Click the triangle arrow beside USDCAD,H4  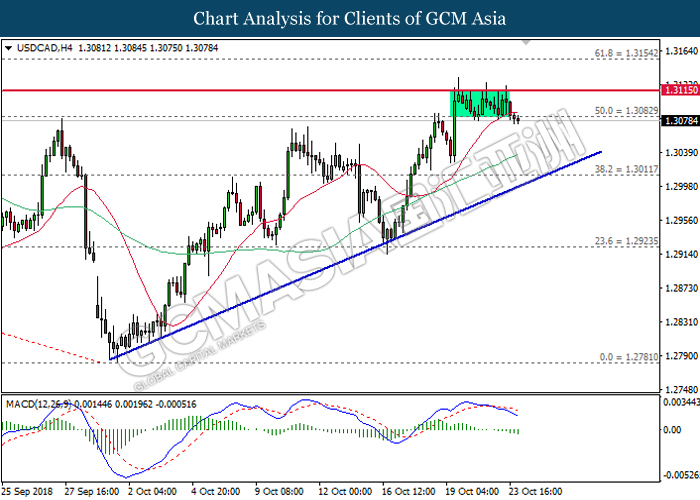(x=9, y=48)
